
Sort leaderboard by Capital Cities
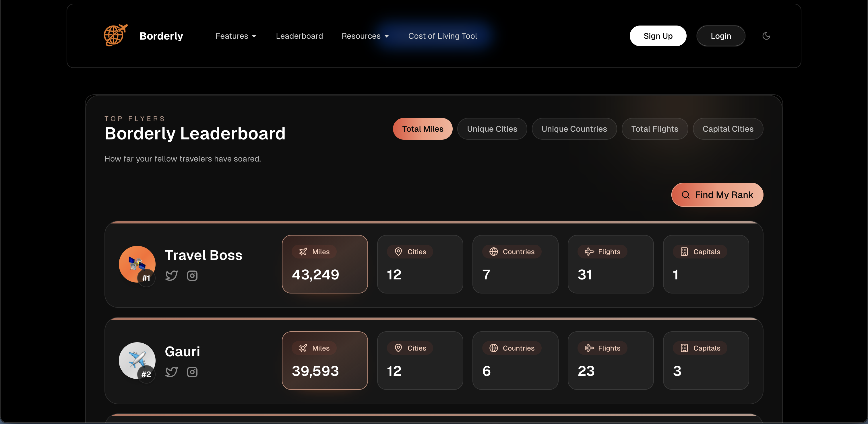[x=727, y=129]
